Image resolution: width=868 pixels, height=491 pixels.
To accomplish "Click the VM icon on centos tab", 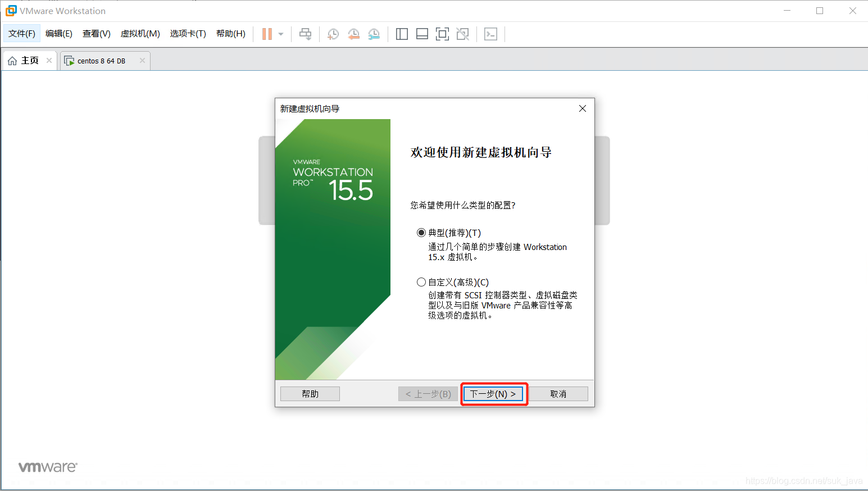I will pyautogui.click(x=69, y=61).
